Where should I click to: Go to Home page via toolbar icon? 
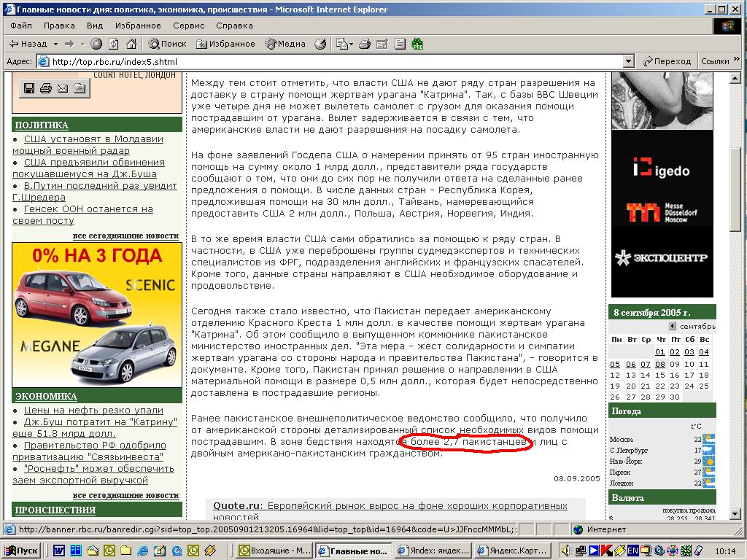tap(131, 44)
